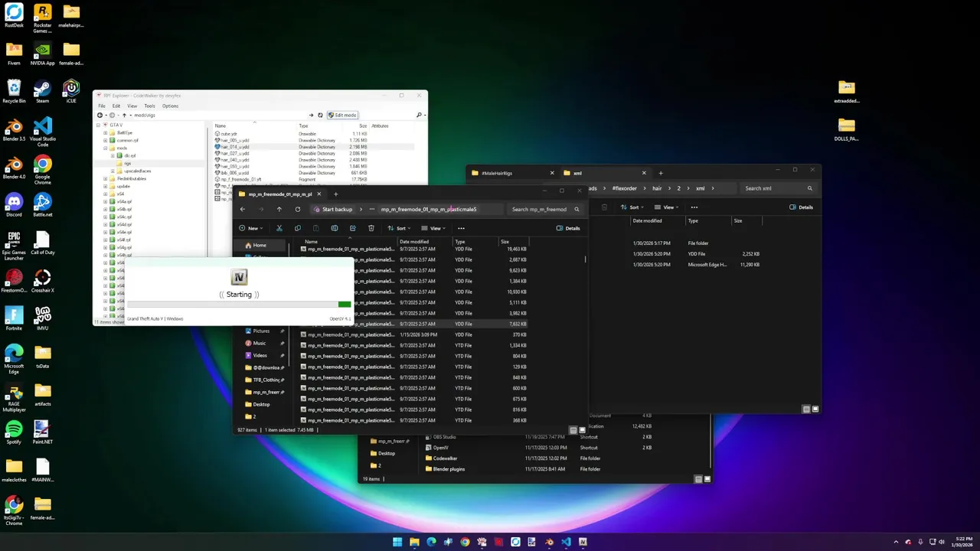Toggle Edit mode in CodeWalker
This screenshot has height=551, width=980.
tap(342, 115)
